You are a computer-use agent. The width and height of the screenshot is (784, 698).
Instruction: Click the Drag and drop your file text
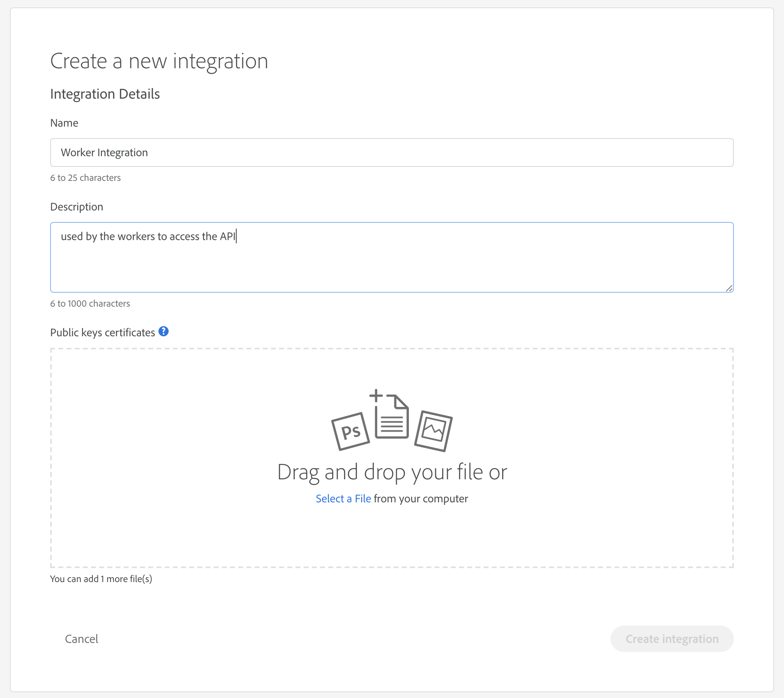tap(392, 472)
